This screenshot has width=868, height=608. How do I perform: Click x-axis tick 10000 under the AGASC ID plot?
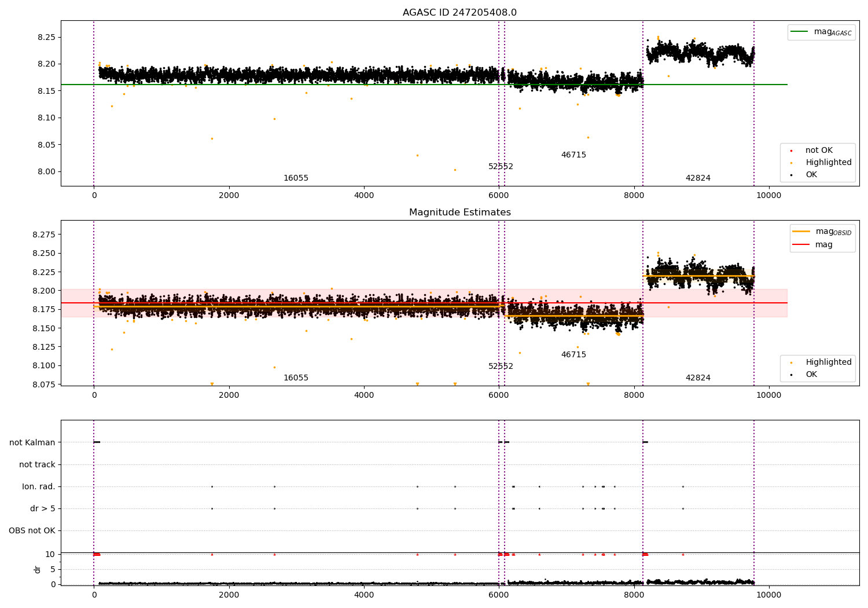769,195
